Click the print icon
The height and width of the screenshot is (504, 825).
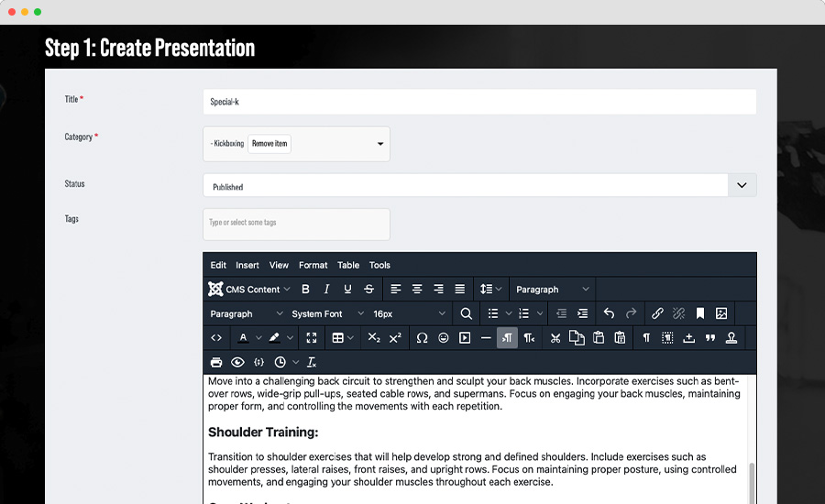coord(216,363)
